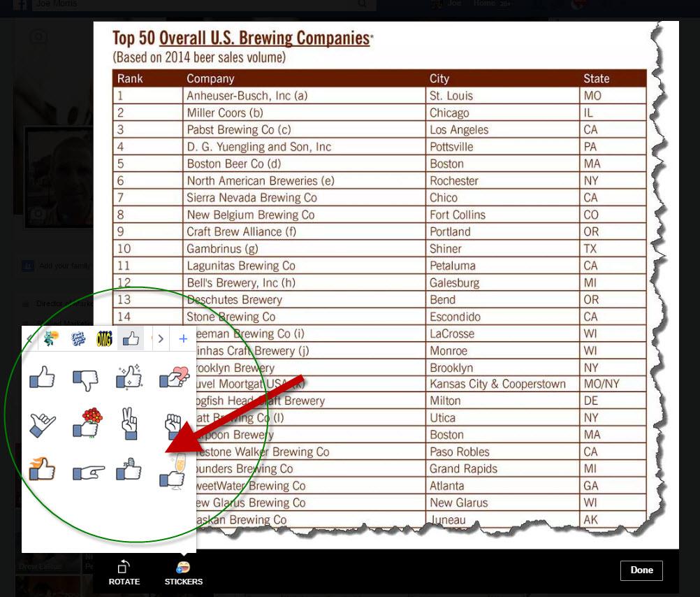Pick the sparkling thumbs-up sticker
The height and width of the screenshot is (597, 700).
tap(129, 376)
